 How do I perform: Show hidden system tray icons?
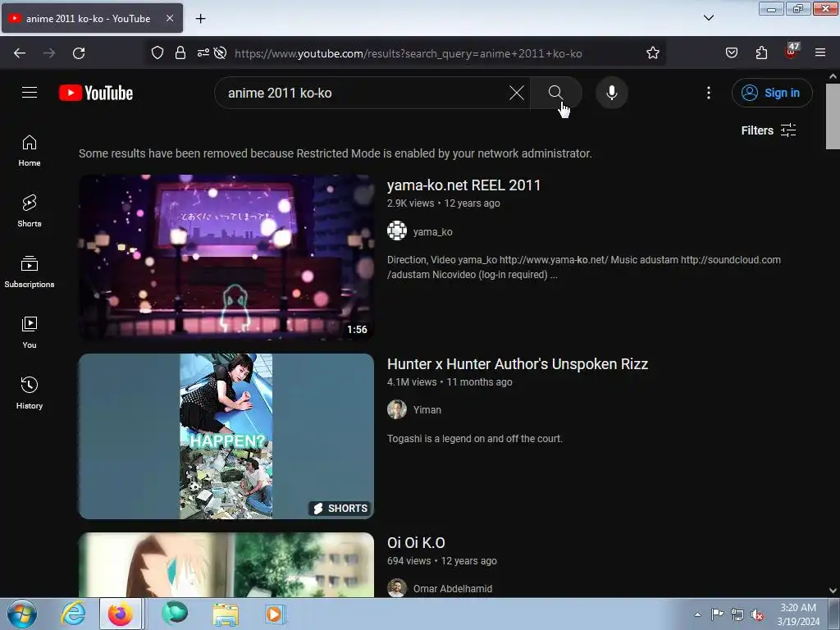(x=697, y=614)
